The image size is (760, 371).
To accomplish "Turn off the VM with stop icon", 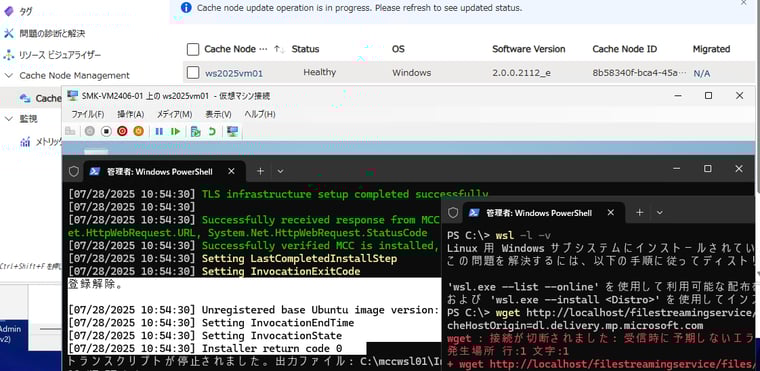I will [106, 131].
